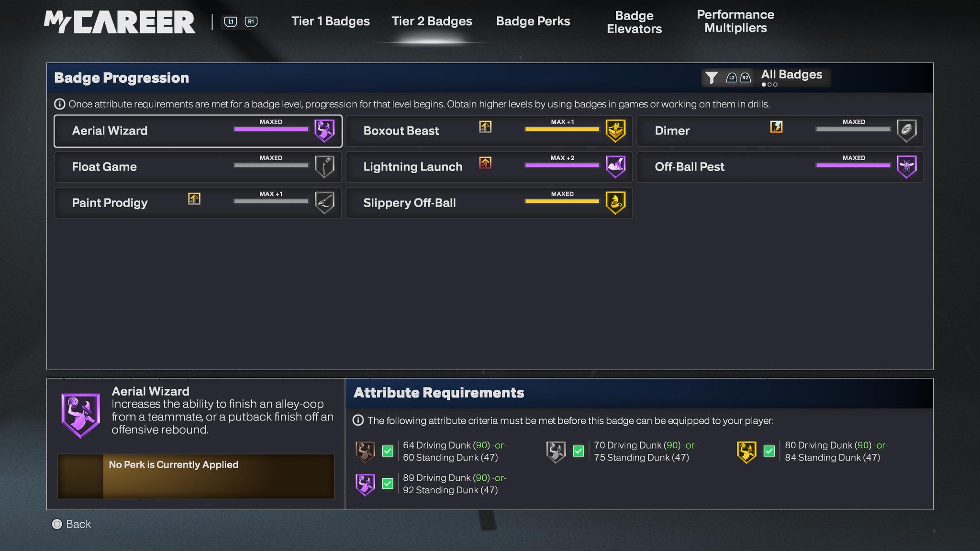Click the bronze tier requirement checkbox
Image resolution: width=980 pixels, height=551 pixels.
coord(388,451)
